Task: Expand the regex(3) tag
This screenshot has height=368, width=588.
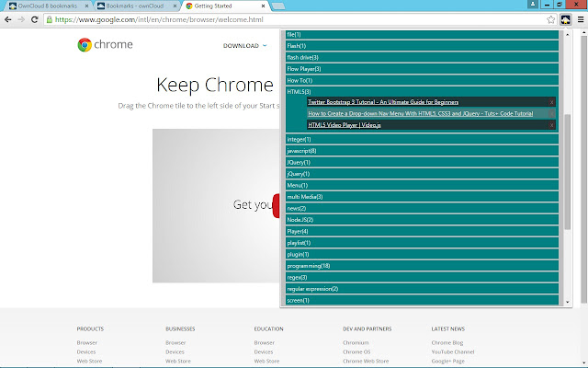Action: pos(422,278)
